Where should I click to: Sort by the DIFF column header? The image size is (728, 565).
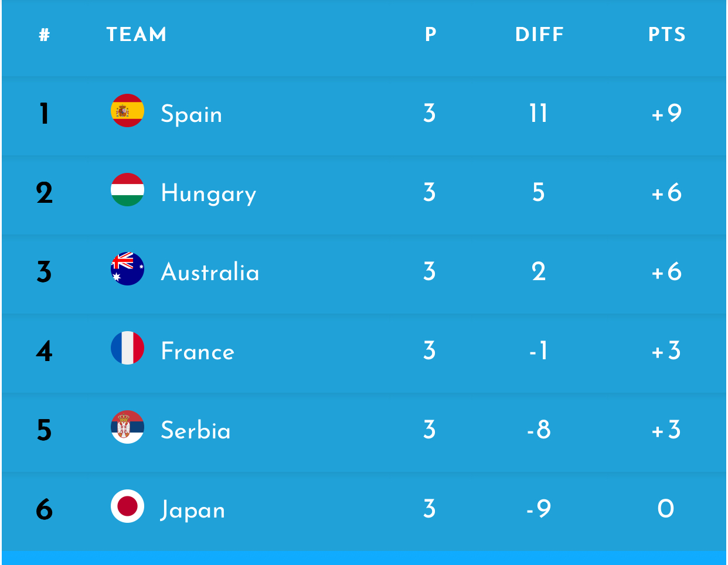[x=539, y=35]
